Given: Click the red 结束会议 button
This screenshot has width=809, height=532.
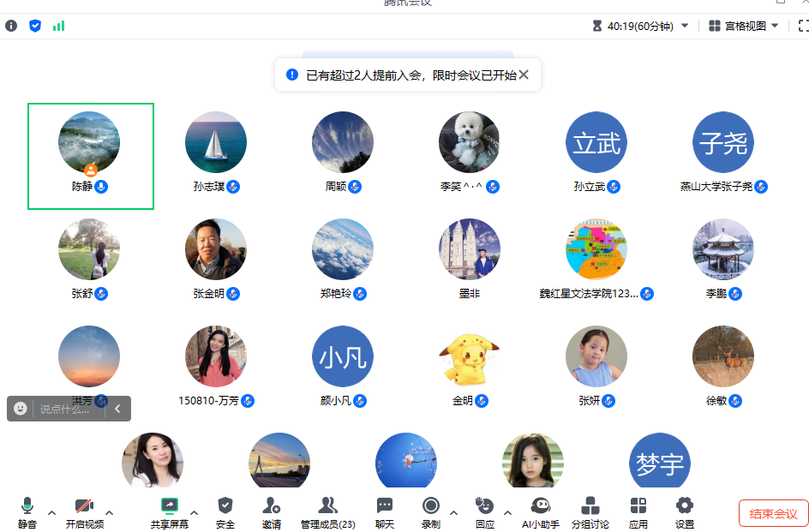Looking at the screenshot, I should click(773, 513).
